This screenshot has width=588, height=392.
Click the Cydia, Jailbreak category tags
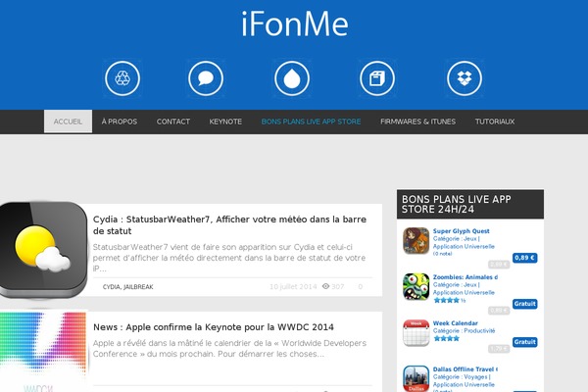pyautogui.click(x=127, y=287)
